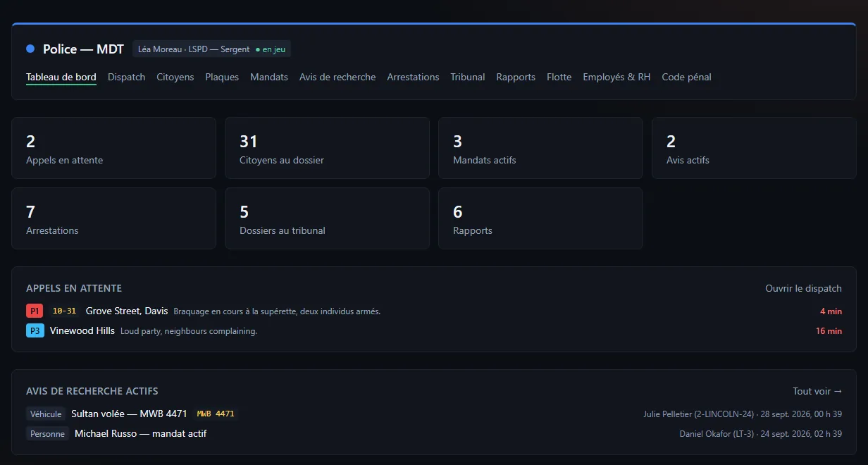
Task: Click the Braquage en cours call description
Action: tap(277, 311)
